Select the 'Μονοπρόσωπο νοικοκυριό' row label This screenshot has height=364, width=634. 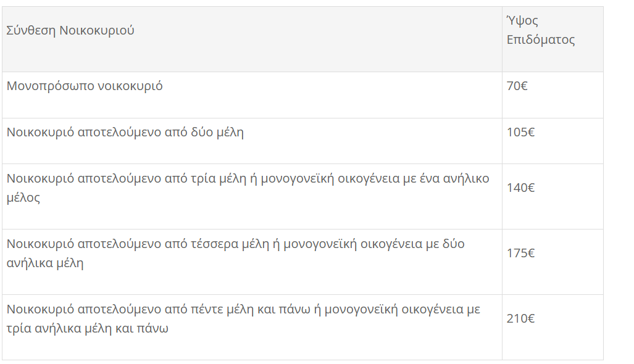(x=85, y=86)
